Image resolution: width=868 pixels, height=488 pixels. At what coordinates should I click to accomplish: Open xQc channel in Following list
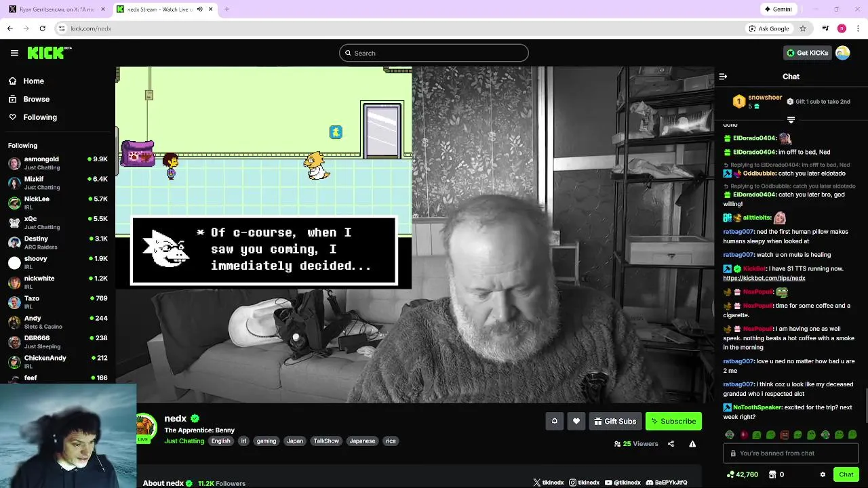point(58,223)
